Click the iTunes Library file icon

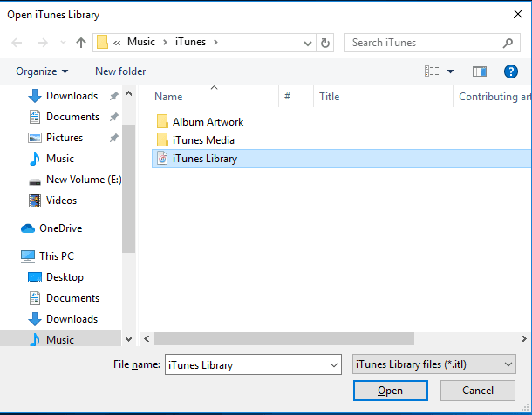coord(162,159)
